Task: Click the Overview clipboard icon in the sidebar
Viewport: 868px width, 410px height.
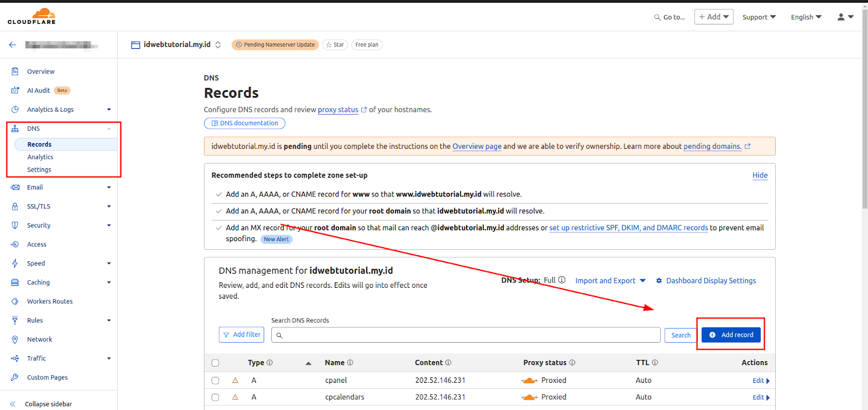Action: (x=15, y=71)
